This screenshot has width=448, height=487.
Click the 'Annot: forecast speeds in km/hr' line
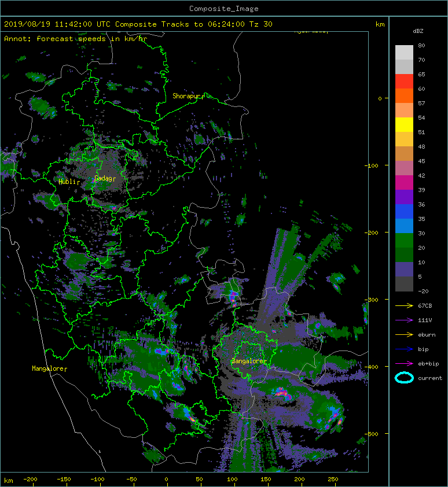(x=76, y=39)
